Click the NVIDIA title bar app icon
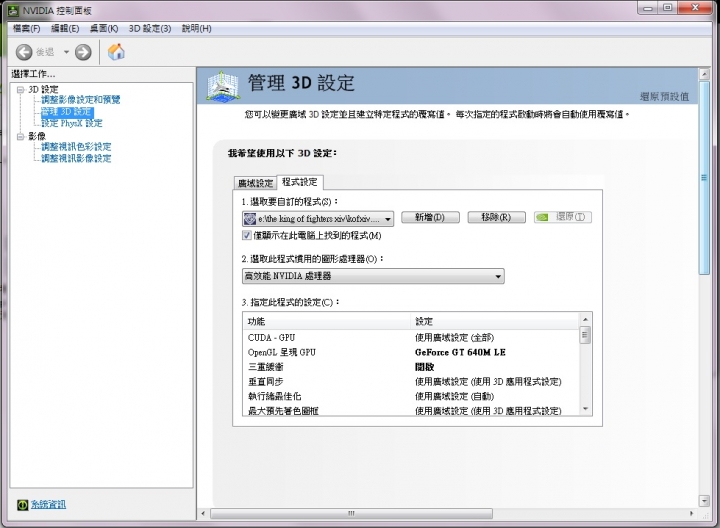The width and height of the screenshot is (720, 528). coord(13,10)
